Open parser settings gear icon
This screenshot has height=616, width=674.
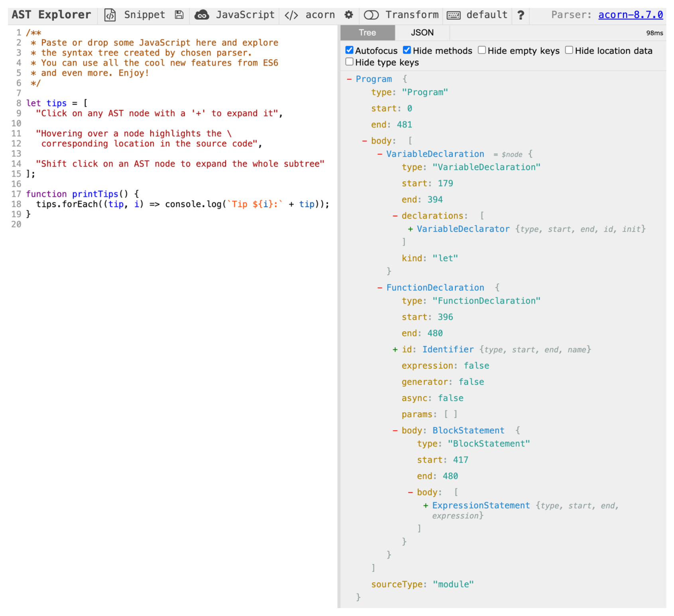[x=349, y=15]
